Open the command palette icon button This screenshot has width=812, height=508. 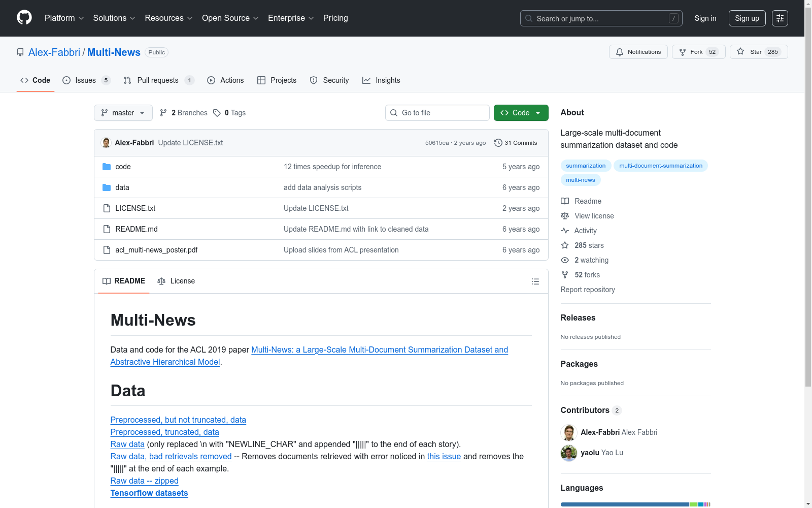click(x=780, y=18)
